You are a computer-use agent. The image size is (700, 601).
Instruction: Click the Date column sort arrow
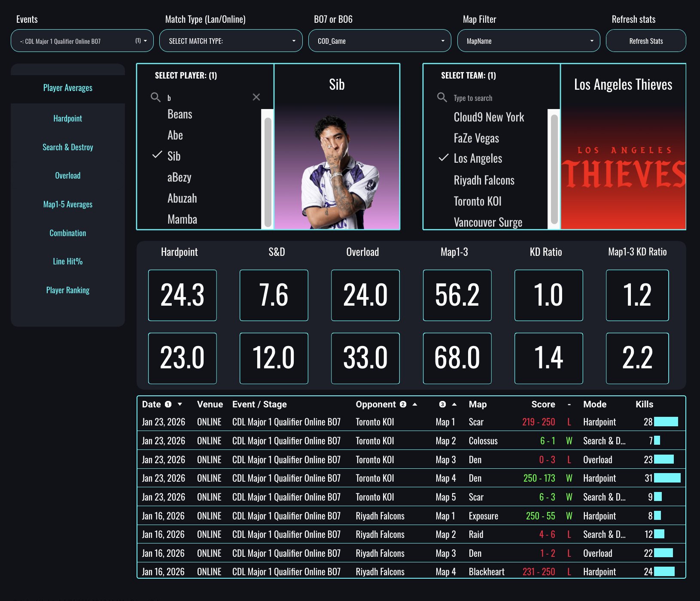coord(180,404)
